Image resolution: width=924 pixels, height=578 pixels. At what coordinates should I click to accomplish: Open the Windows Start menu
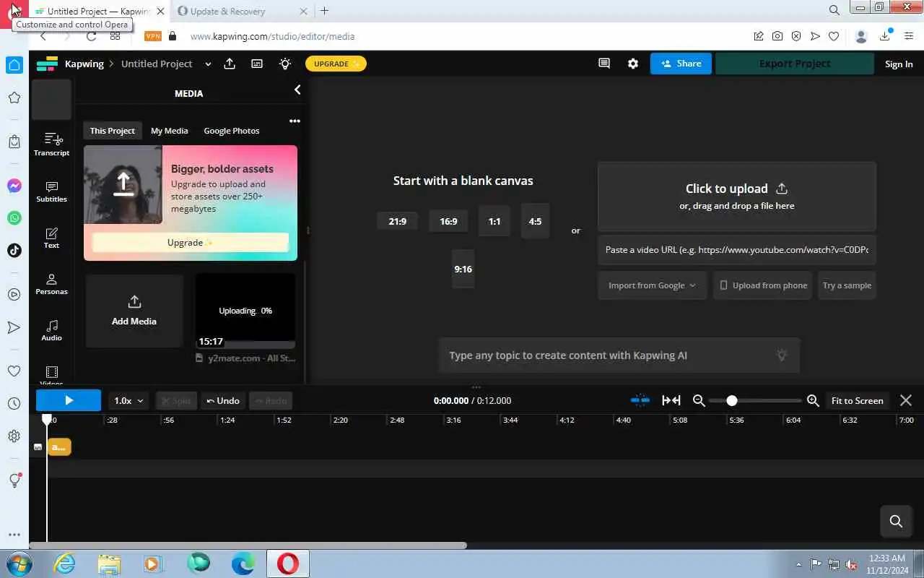(18, 564)
